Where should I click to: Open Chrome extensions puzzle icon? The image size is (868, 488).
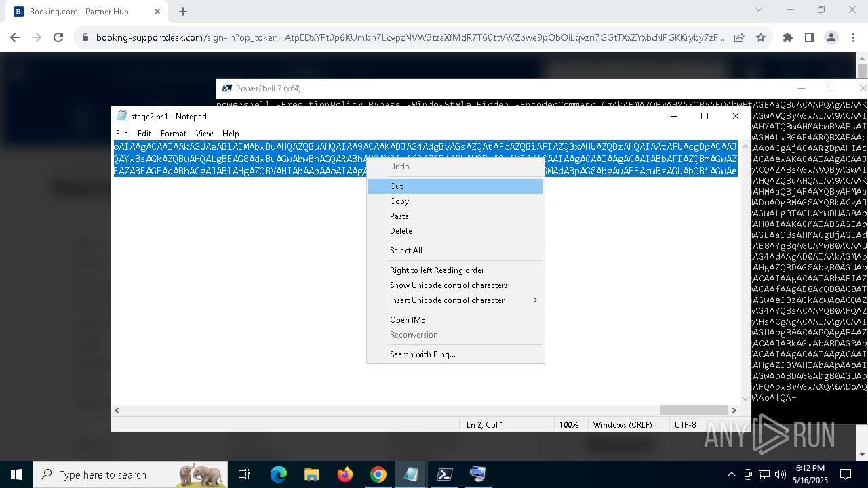pyautogui.click(x=788, y=38)
